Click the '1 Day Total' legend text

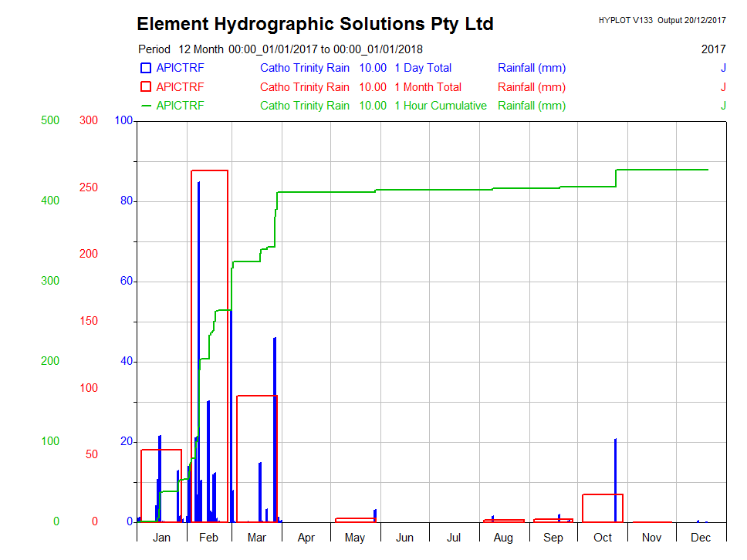(423, 68)
